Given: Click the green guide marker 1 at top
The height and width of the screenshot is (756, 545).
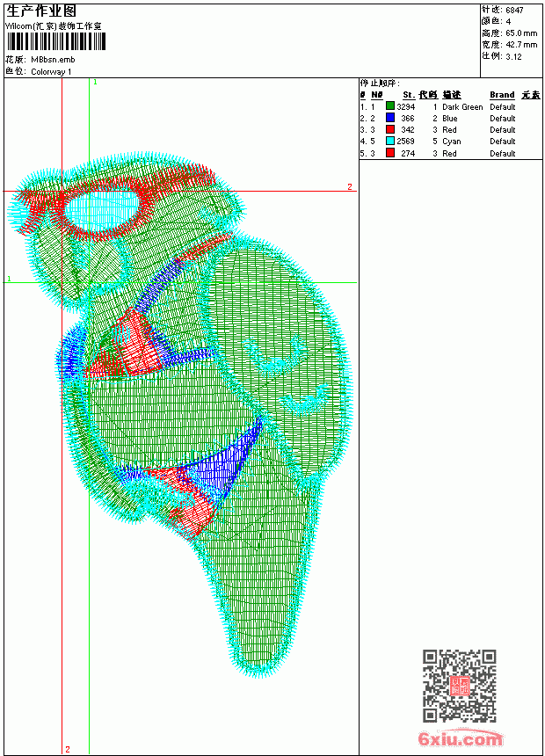Looking at the screenshot, I should click(x=95, y=82).
